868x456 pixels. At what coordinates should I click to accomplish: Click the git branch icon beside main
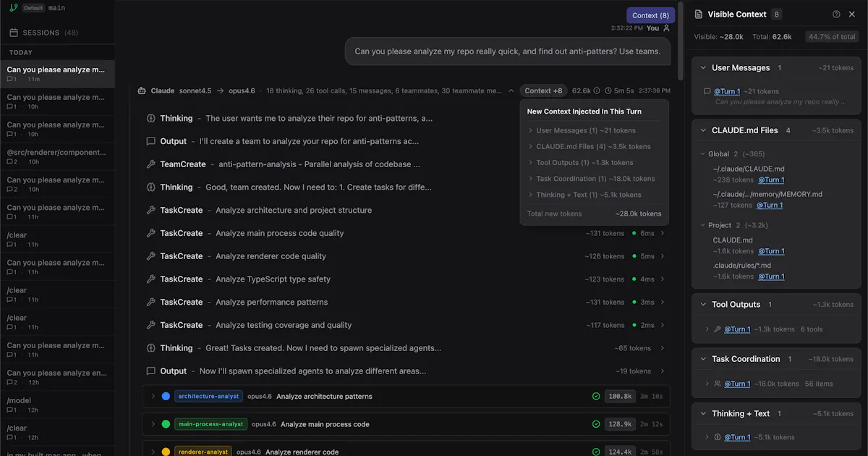[x=14, y=8]
